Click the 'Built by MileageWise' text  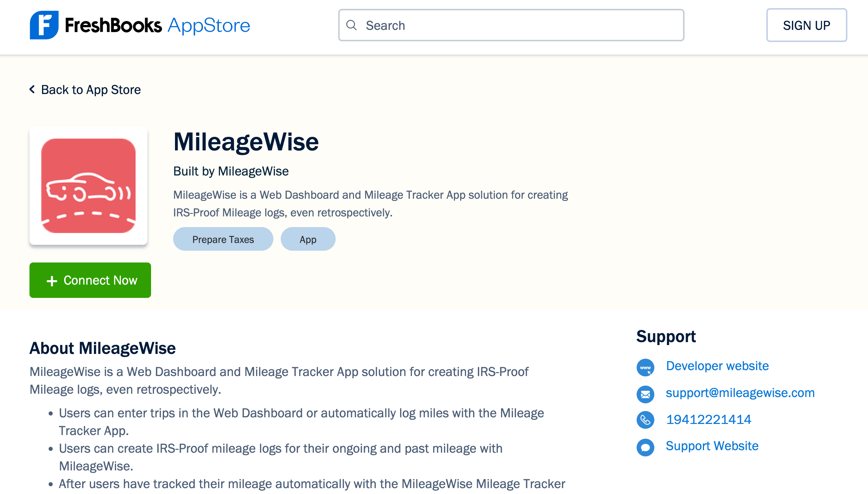pyautogui.click(x=231, y=171)
